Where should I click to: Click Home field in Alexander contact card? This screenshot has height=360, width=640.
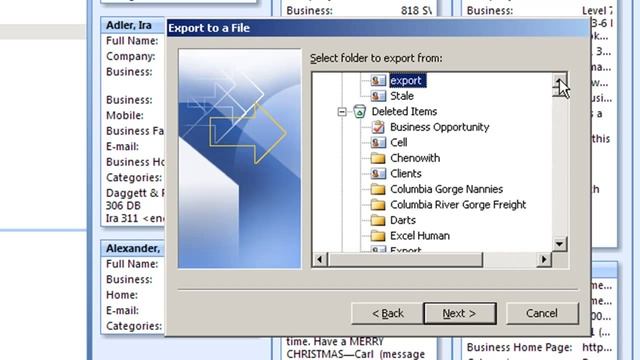click(x=122, y=295)
